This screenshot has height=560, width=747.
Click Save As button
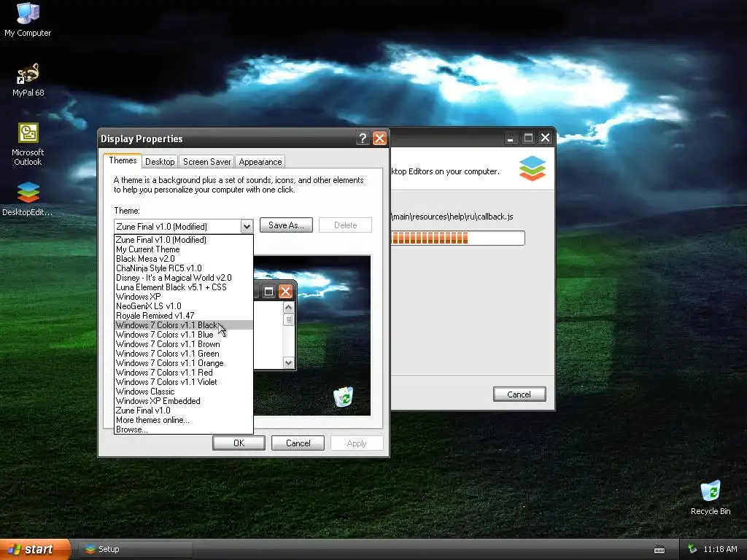pos(286,225)
